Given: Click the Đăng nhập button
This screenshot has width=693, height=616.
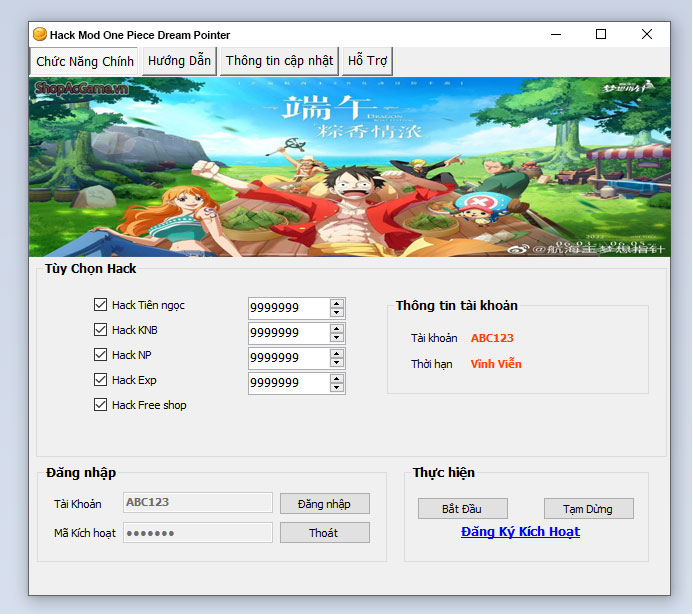Looking at the screenshot, I should [x=325, y=504].
